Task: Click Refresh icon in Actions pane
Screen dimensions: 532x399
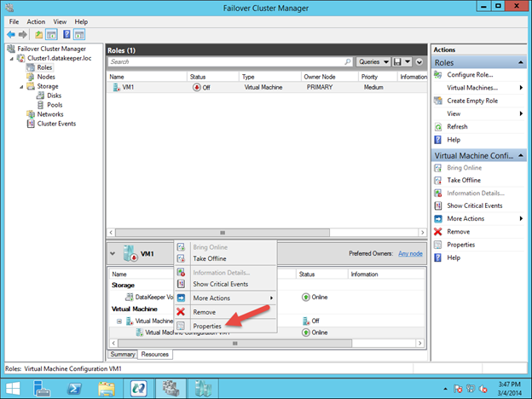Action: point(439,126)
